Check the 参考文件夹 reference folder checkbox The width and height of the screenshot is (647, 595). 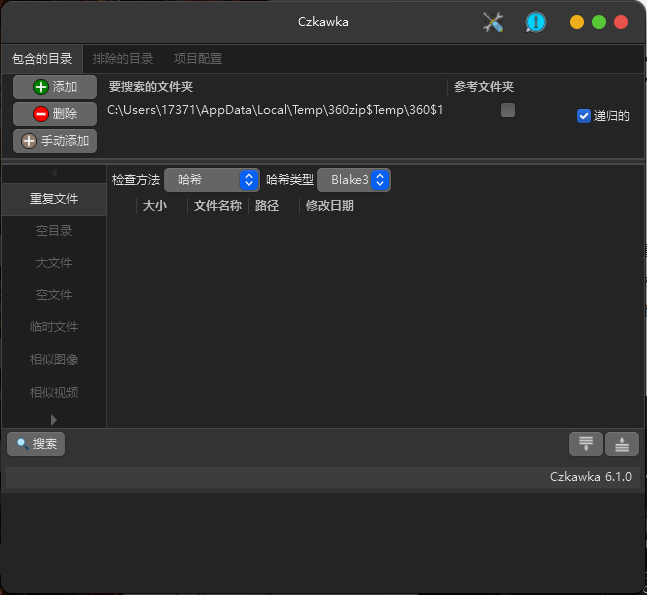point(508,110)
